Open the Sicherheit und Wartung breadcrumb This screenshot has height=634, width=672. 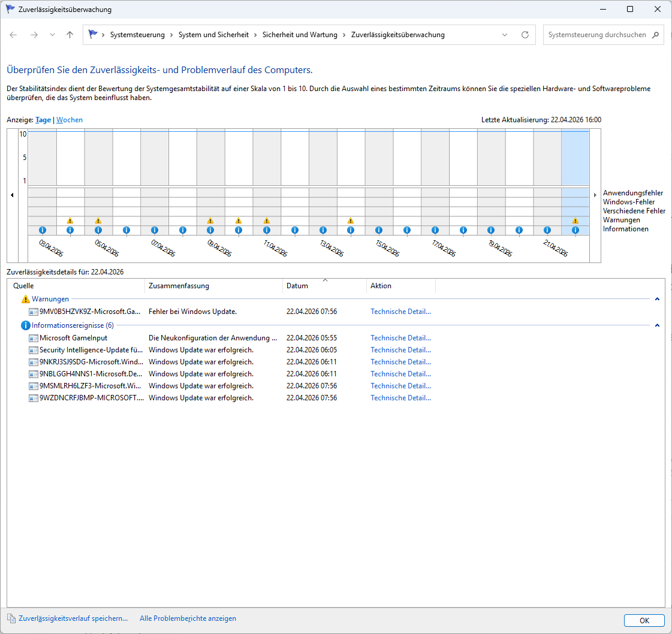pos(300,35)
